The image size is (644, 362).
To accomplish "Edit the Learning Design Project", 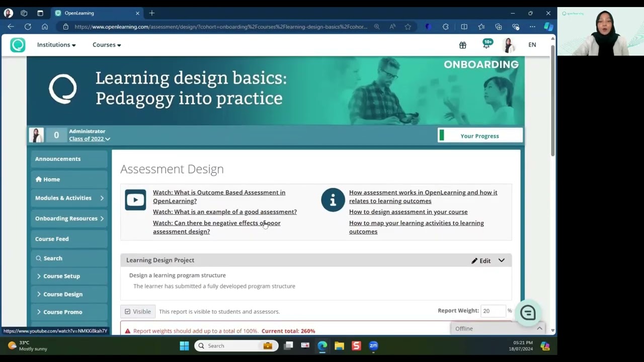I will tap(481, 260).
